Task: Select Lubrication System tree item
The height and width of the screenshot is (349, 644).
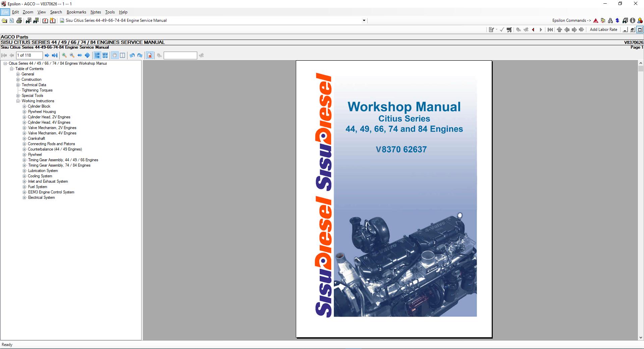Action: pos(43,171)
